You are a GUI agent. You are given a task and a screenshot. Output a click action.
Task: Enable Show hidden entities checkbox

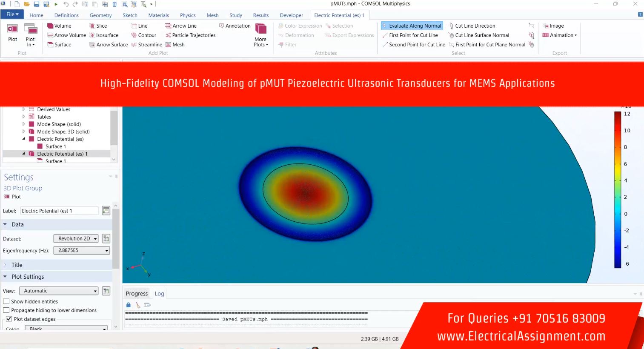(x=6, y=301)
